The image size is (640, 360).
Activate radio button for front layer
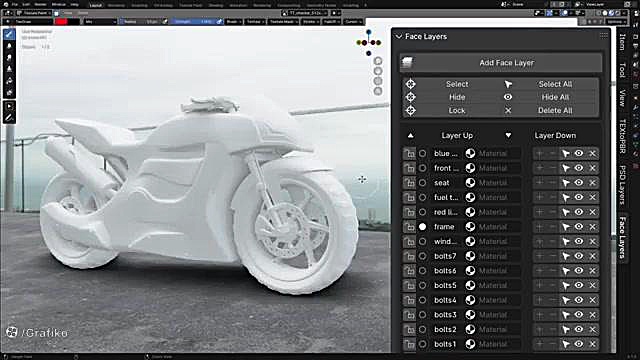click(422, 168)
